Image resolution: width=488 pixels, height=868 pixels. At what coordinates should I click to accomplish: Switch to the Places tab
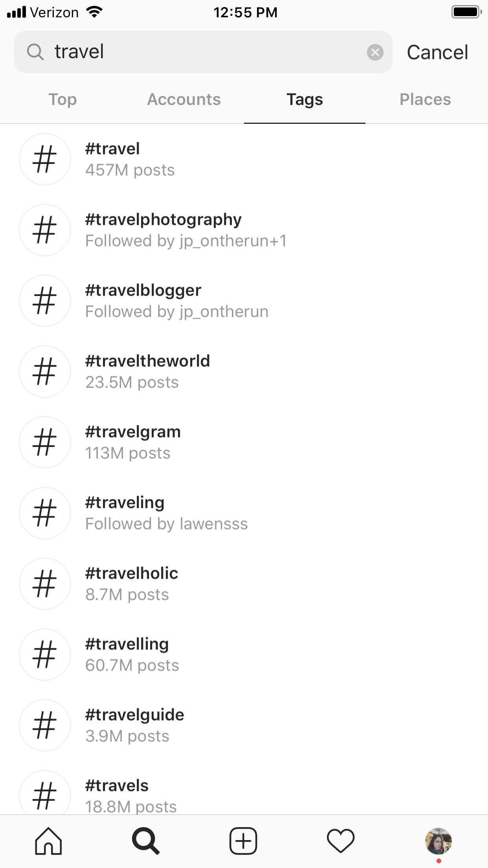pos(425,99)
